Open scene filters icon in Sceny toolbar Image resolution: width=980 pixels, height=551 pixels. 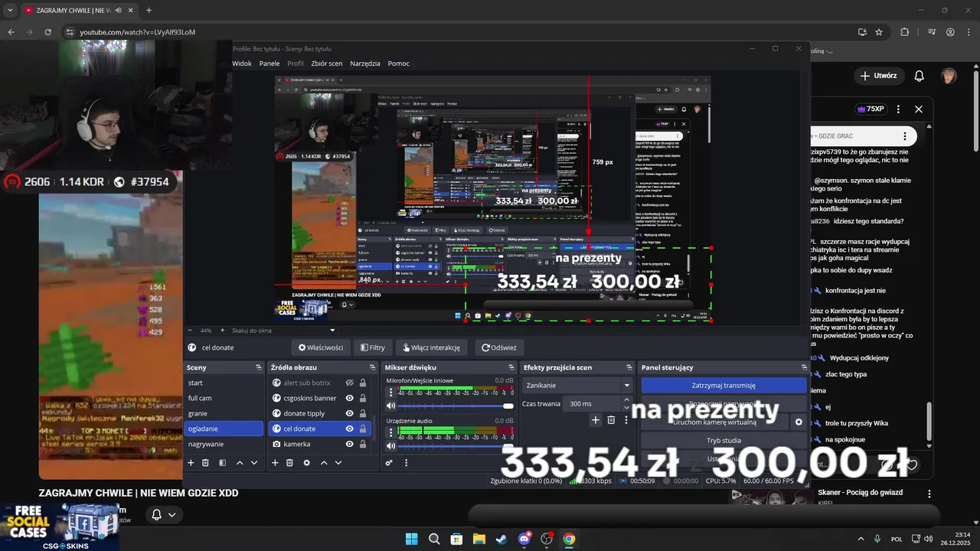(222, 463)
